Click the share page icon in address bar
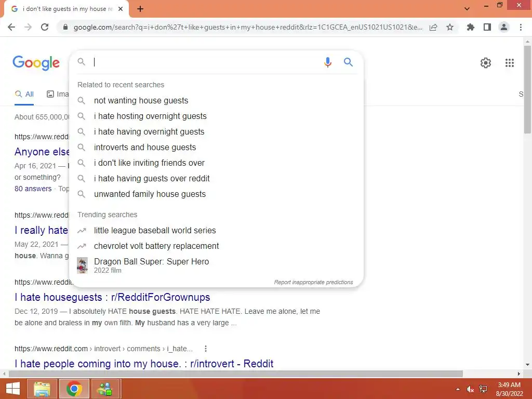The width and height of the screenshot is (532, 399). (433, 27)
